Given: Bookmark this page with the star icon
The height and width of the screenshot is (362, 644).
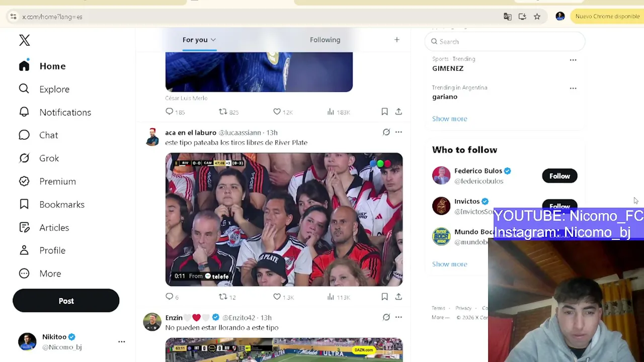Looking at the screenshot, I should click(x=537, y=17).
